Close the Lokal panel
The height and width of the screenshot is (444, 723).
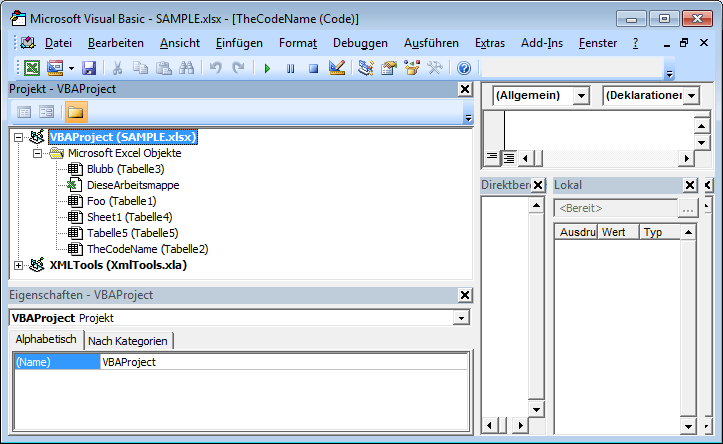[690, 185]
